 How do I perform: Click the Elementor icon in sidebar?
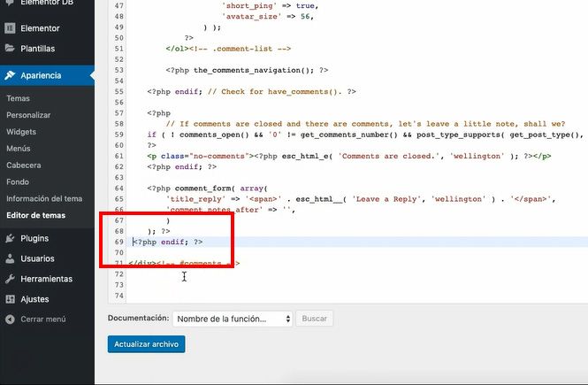(10, 28)
